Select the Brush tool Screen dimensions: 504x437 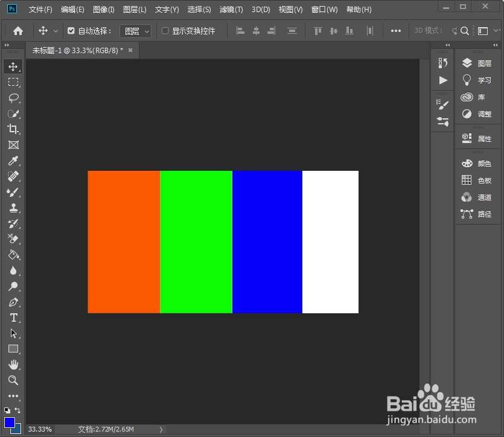(13, 192)
